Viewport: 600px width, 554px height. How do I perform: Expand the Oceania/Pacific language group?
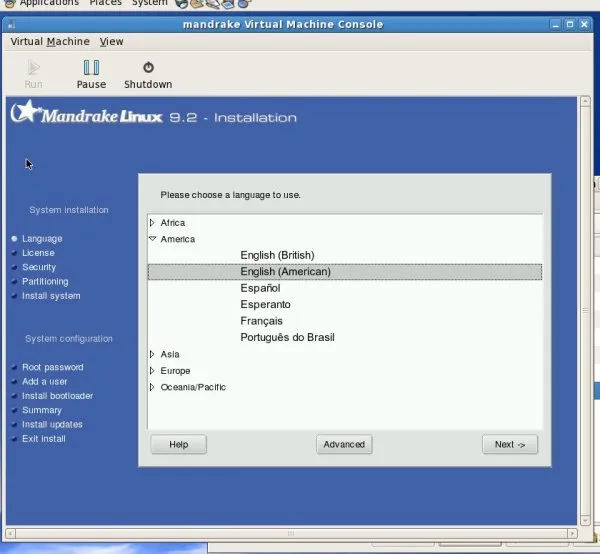coord(152,387)
